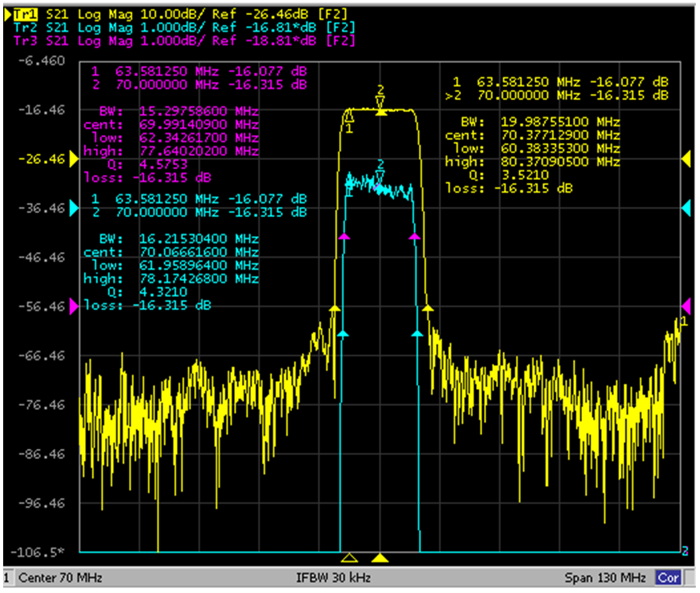
Task: Select the cyan Tr2 trace label
Action: coord(26,27)
